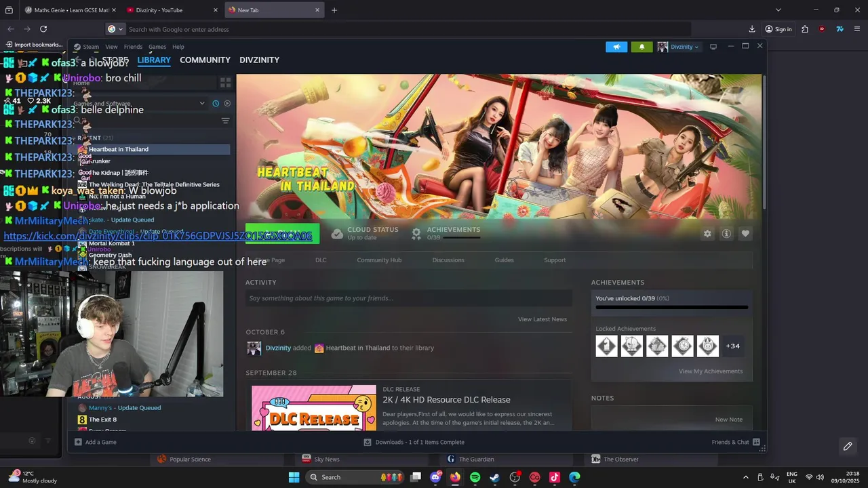
Task: Open library advanced filter options icon
Action: [x=225, y=121]
